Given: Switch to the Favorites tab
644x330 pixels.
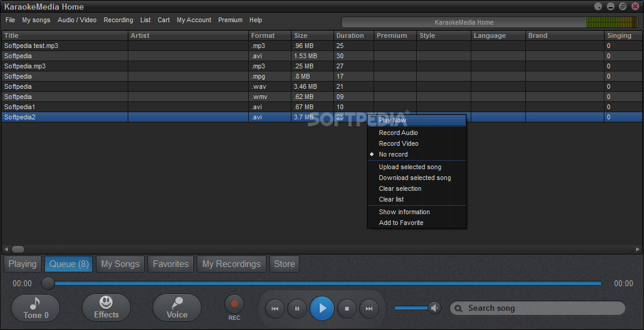Looking at the screenshot, I should tap(171, 264).
